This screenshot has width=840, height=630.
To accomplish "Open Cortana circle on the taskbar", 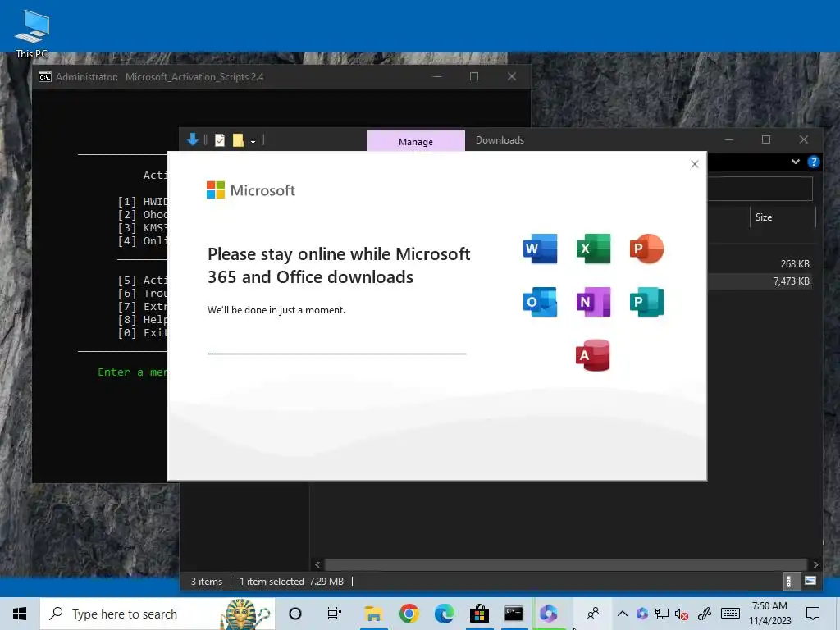I will pos(295,614).
